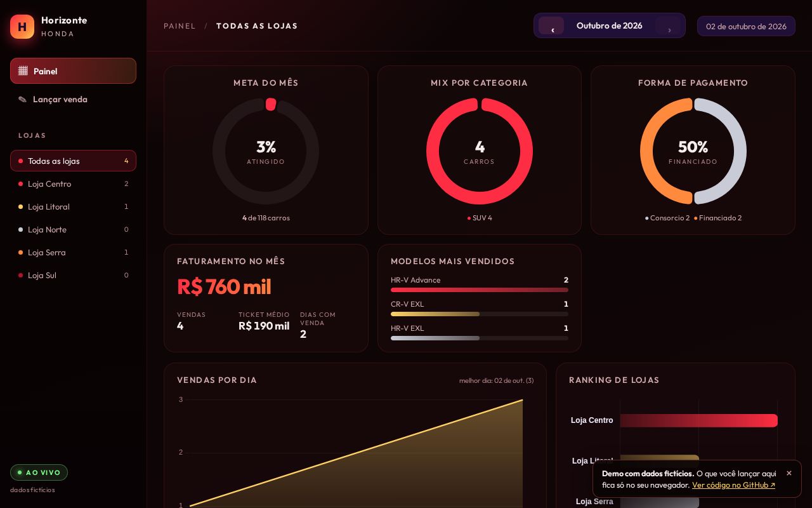Go to previous month with left chevron
This screenshot has height=508, width=812.
(x=551, y=25)
